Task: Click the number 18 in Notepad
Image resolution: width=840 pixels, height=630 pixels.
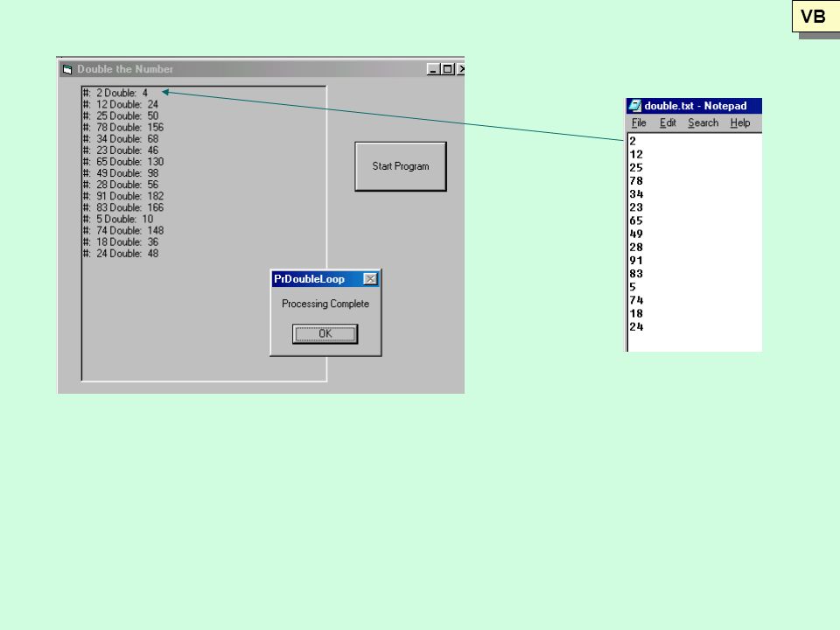Action: (x=636, y=313)
